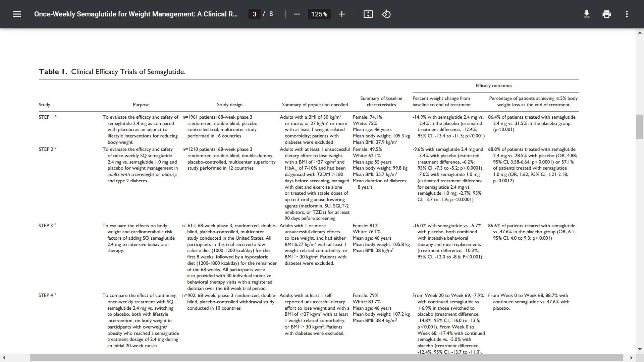Click the Study column header
This screenshot has width=644, height=362.
44,105
